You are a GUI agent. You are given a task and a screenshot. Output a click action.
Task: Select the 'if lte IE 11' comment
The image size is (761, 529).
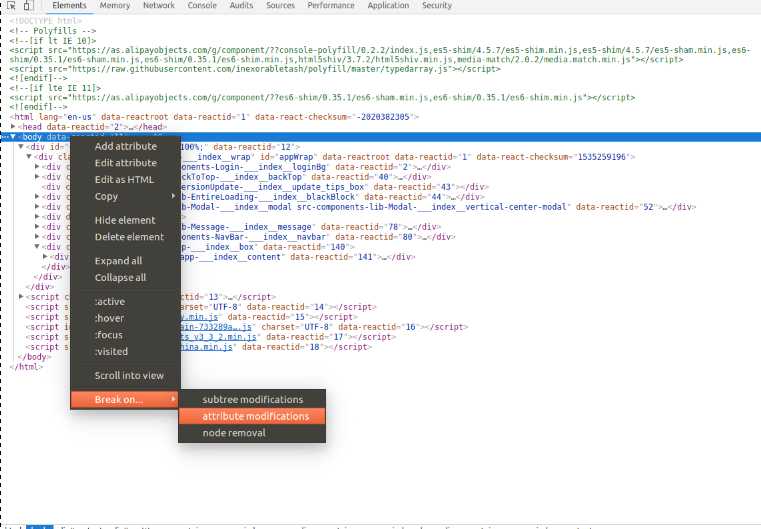click(x=55, y=88)
